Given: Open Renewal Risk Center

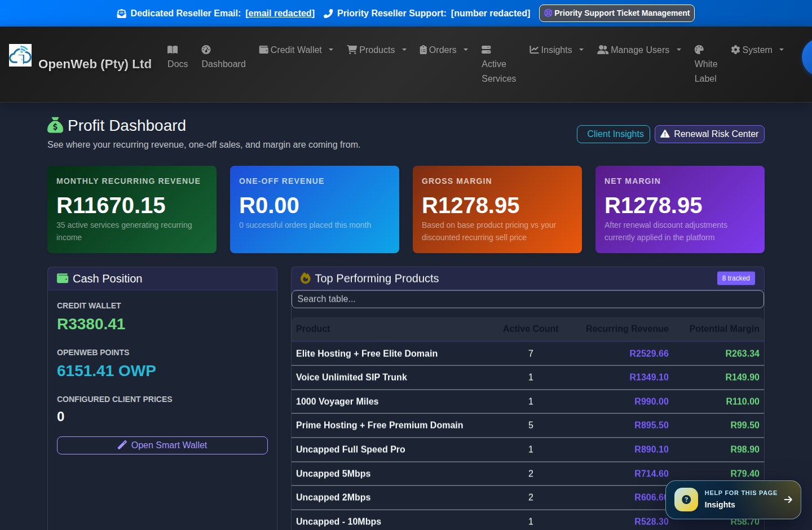Looking at the screenshot, I should pyautogui.click(x=709, y=134).
